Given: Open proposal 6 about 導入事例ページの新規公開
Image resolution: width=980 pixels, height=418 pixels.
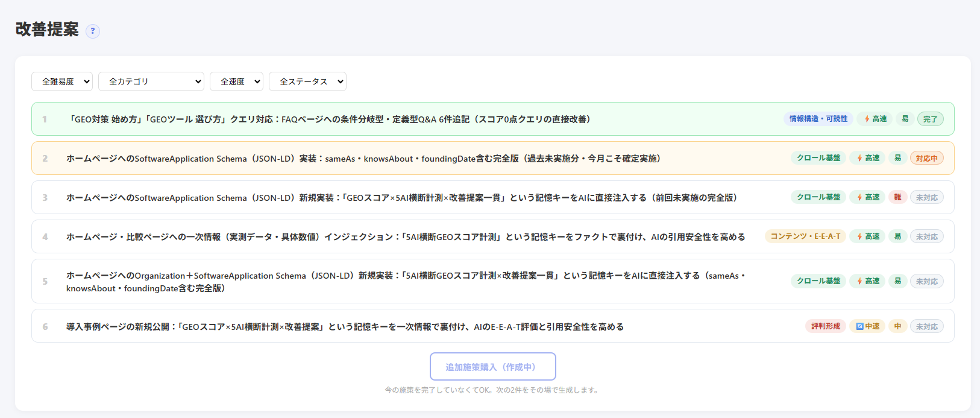Looking at the screenshot, I should [493, 326].
